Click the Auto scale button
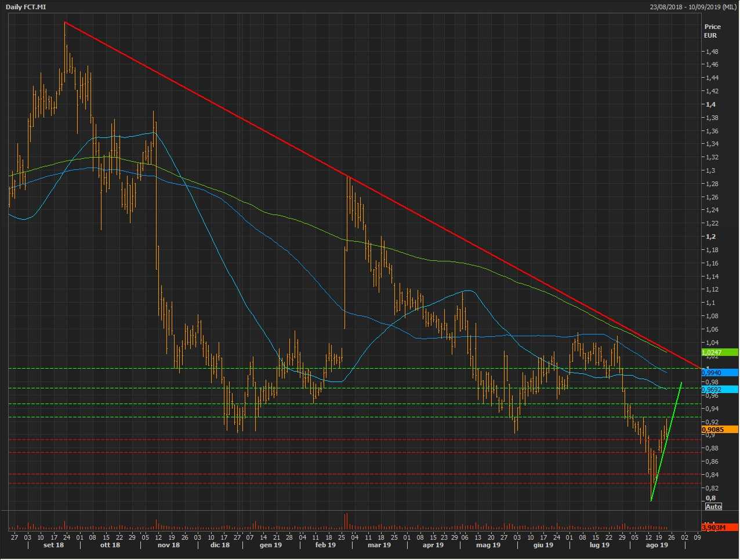 pyautogui.click(x=713, y=507)
